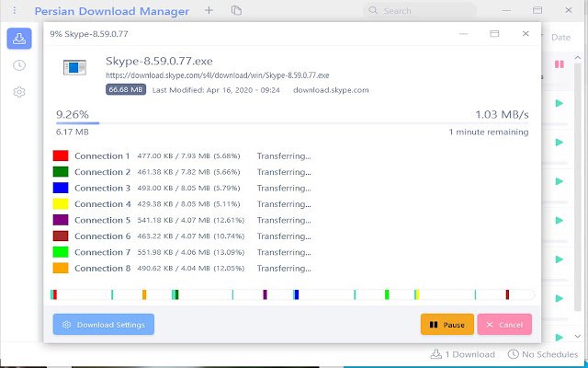This screenshot has height=368, width=588.
Task: Click the 1.03 MB/s speed text
Action: pos(502,114)
